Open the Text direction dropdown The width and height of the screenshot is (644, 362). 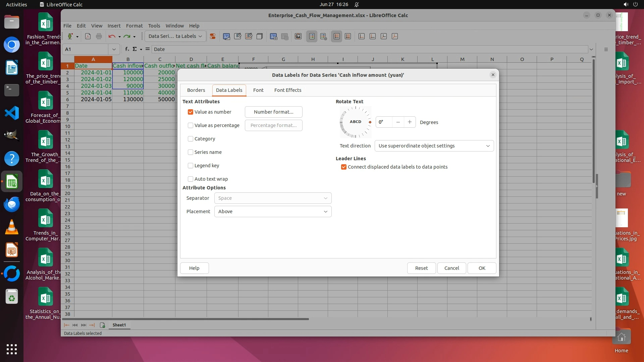pos(434,146)
